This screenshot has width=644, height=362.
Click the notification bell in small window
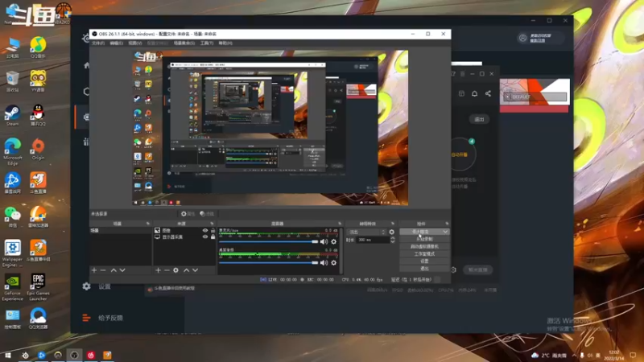point(474,93)
